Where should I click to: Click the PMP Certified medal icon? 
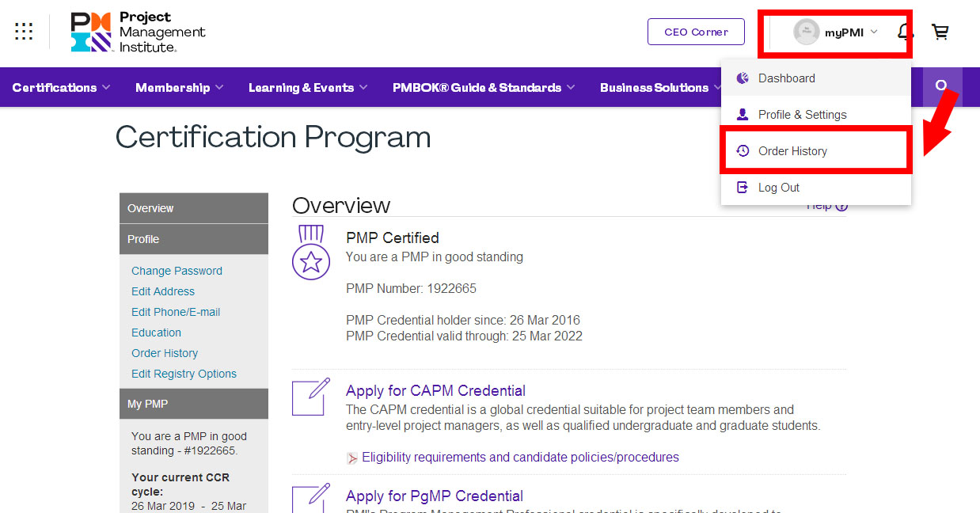[x=311, y=252]
